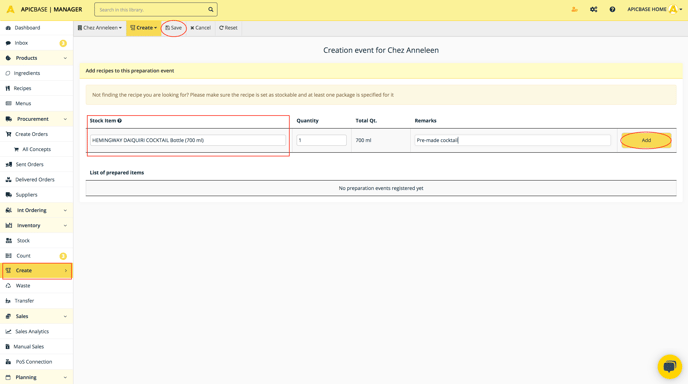
Task: Click the Delivered Orders icon
Action: (8, 179)
